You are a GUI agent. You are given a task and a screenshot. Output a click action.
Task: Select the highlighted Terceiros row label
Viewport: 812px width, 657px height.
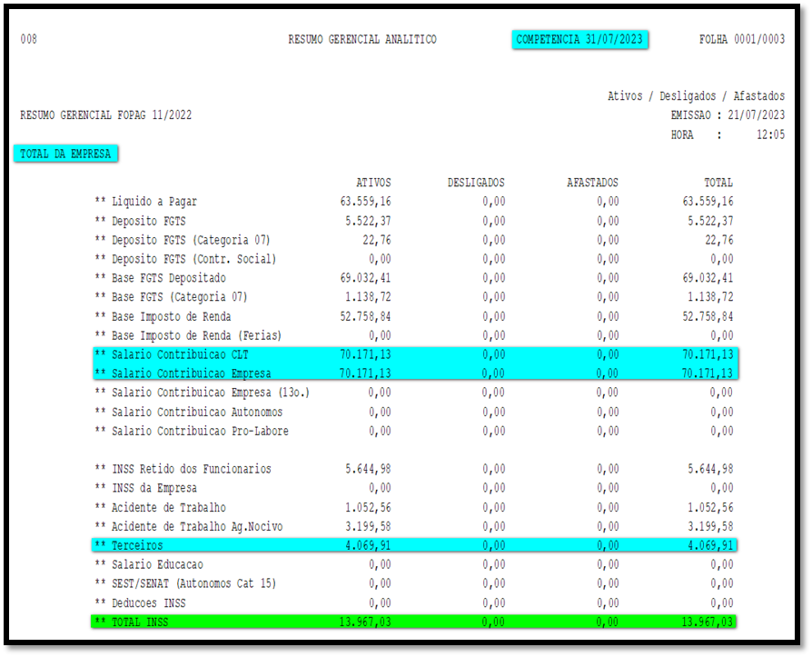[x=137, y=545]
